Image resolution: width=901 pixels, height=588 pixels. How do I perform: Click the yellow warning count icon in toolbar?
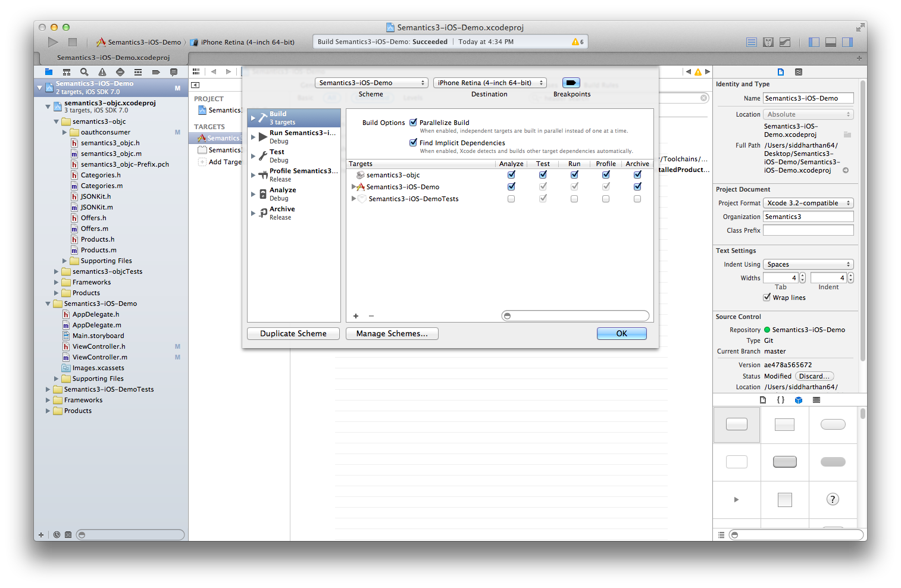[577, 42]
